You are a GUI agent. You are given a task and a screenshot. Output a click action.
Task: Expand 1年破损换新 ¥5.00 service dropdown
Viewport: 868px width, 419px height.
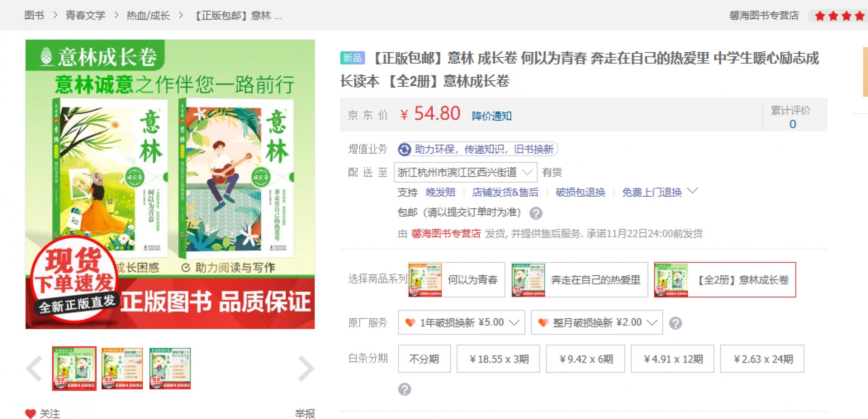[x=461, y=322]
